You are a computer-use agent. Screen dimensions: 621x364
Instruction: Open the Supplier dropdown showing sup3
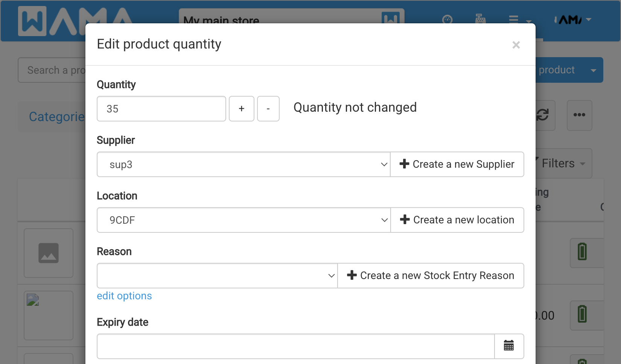pos(244,164)
